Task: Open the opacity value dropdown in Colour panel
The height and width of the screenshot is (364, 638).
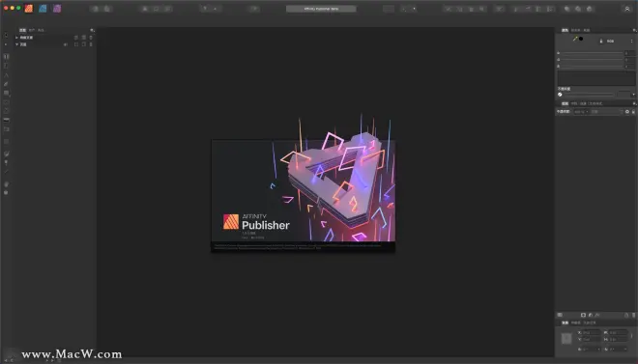Action: pyautogui.click(x=633, y=95)
